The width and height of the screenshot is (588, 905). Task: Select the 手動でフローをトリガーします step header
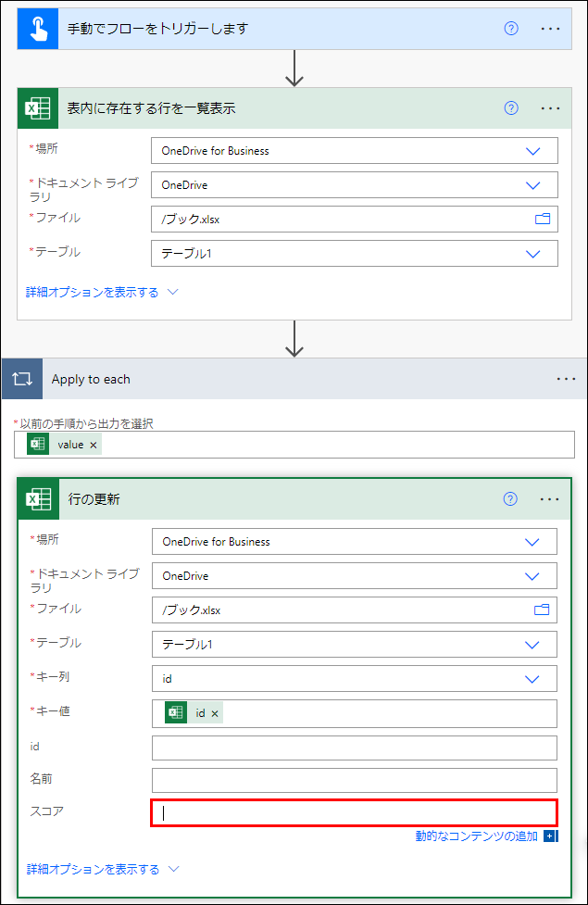(294, 29)
